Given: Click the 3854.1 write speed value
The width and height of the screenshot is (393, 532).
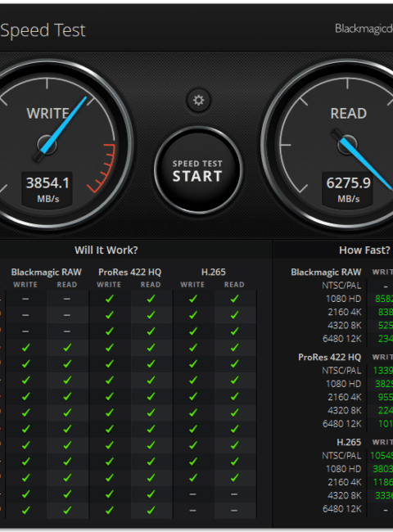Looking at the screenshot, I should pos(47,183).
